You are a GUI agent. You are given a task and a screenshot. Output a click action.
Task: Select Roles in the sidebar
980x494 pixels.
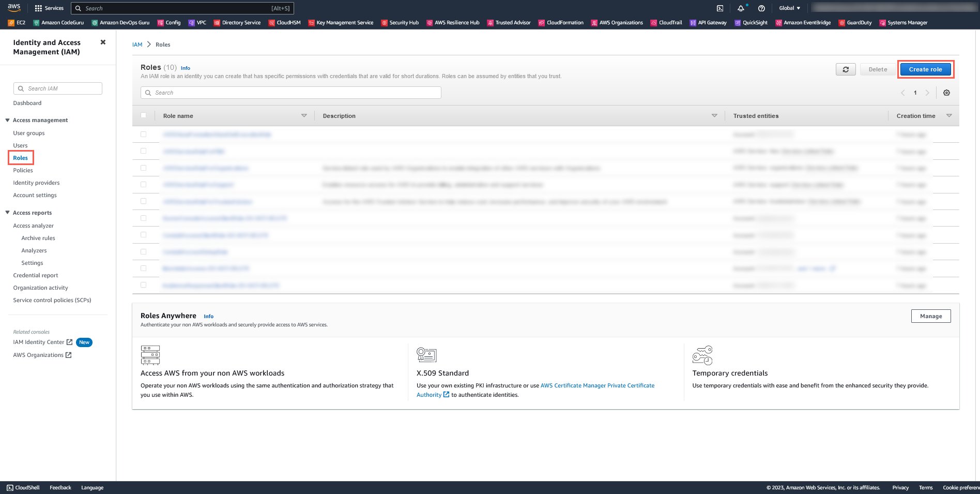point(21,158)
